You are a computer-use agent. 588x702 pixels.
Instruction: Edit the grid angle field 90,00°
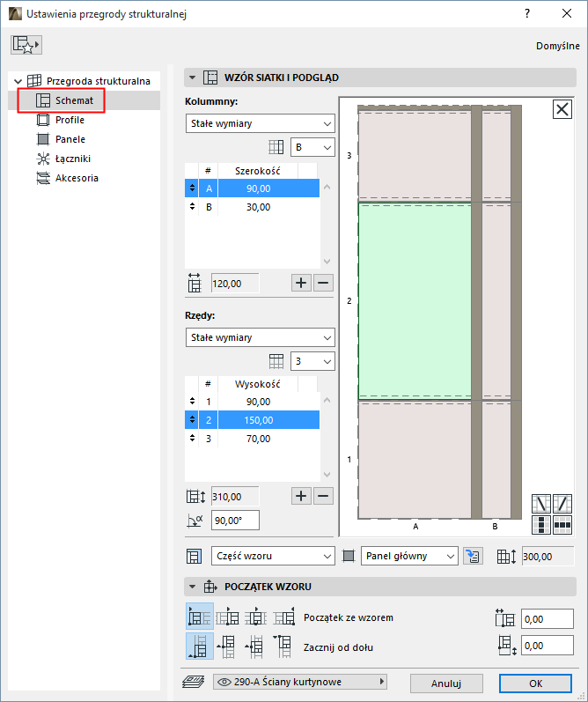(x=235, y=521)
